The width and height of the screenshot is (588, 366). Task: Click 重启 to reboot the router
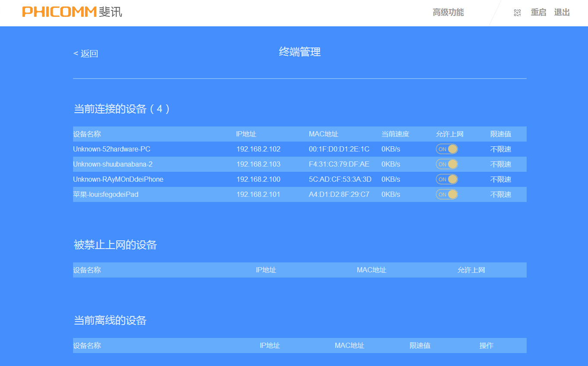538,13
